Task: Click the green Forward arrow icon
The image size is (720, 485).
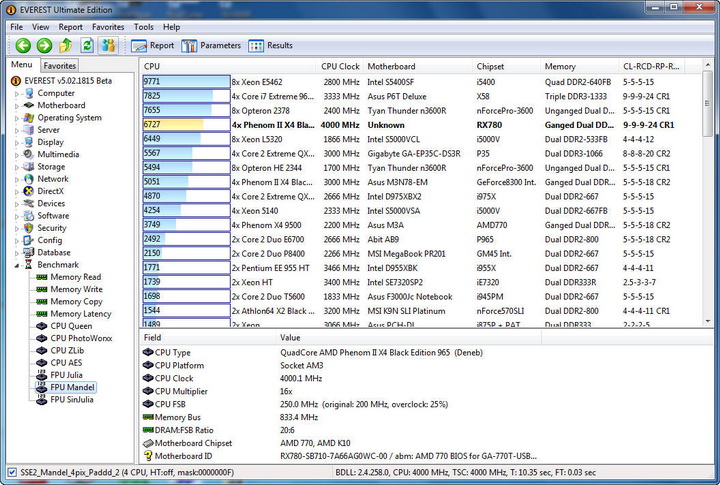Action: 45,45
